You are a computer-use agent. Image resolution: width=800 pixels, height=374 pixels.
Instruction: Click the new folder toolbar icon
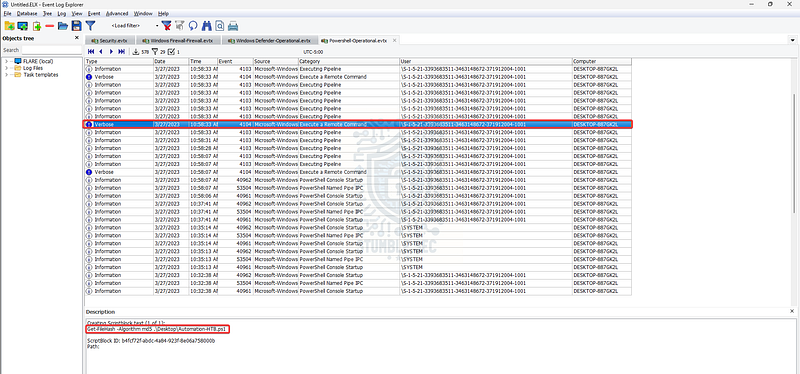point(9,26)
